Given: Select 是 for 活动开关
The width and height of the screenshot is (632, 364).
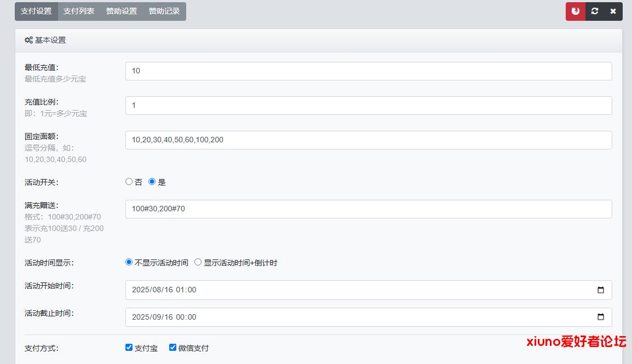Looking at the screenshot, I should tap(152, 182).
